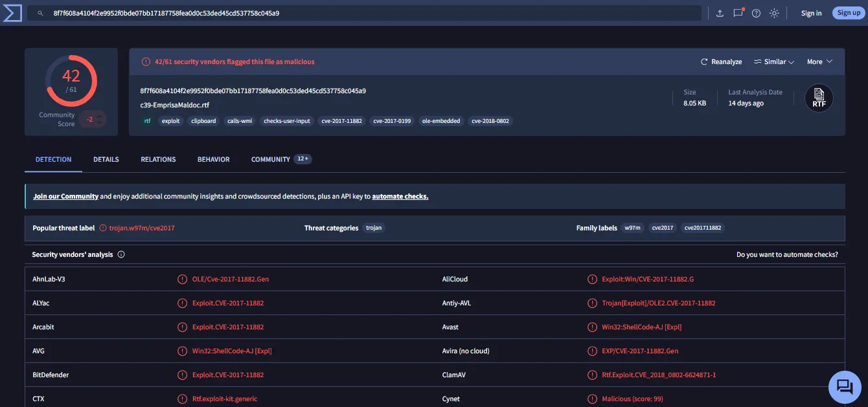
Task: Click the exploit tag
Action: (x=171, y=121)
